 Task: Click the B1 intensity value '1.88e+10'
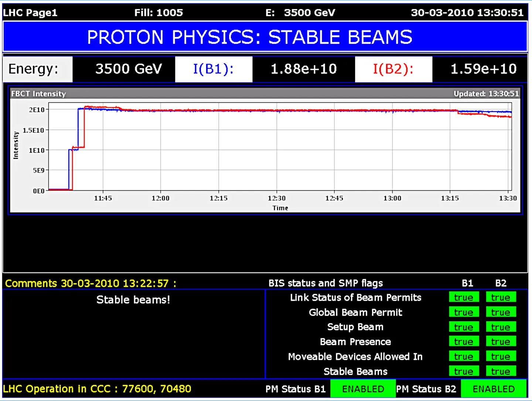(x=304, y=69)
